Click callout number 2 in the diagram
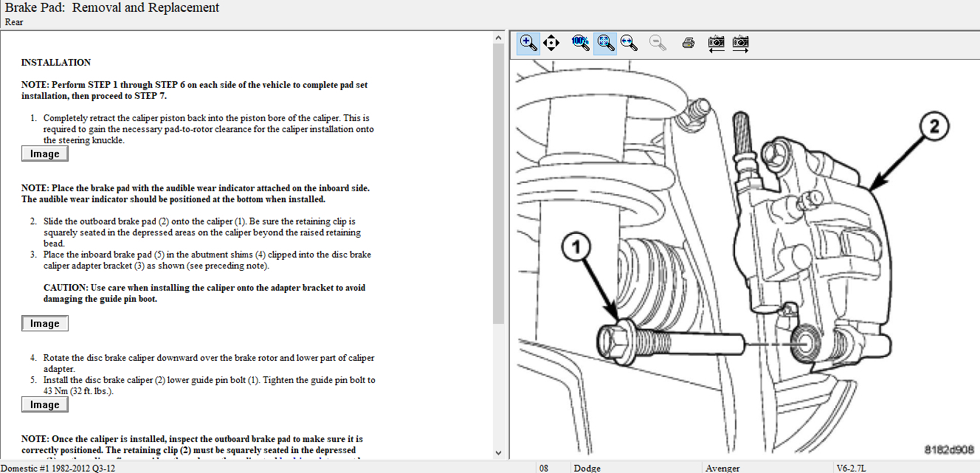 click(933, 128)
